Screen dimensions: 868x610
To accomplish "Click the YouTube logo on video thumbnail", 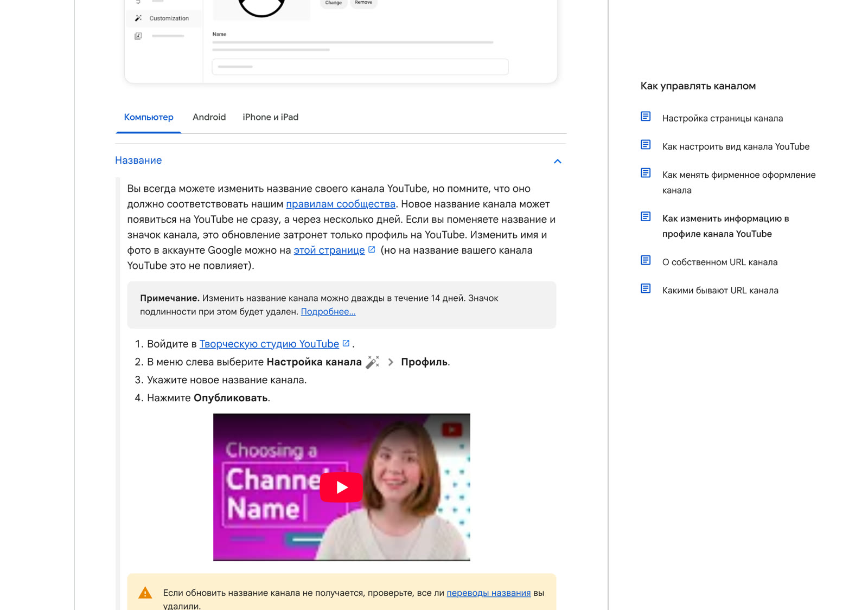I will pos(451,430).
